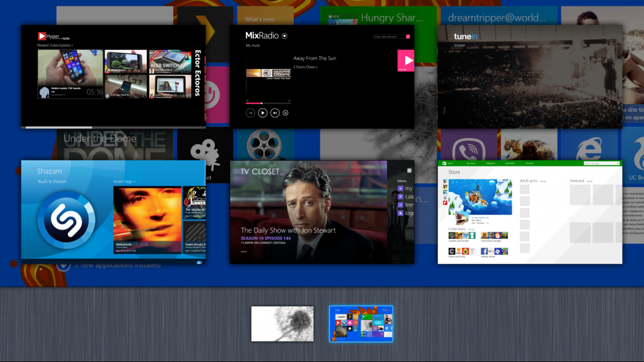Open Collections See all link in Store
Viewport: 644px width, 362px height.
coord(471,229)
